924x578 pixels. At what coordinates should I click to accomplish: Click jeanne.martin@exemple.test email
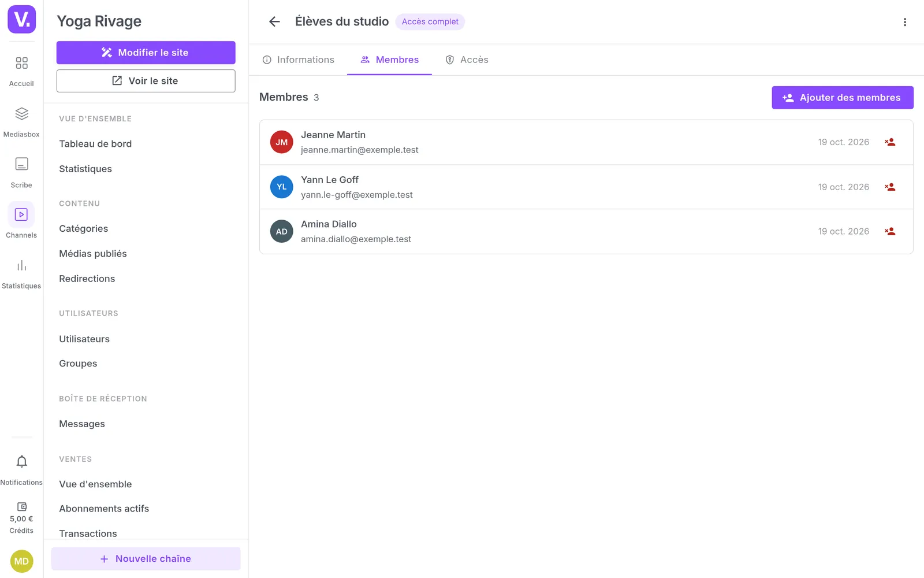[x=359, y=150]
